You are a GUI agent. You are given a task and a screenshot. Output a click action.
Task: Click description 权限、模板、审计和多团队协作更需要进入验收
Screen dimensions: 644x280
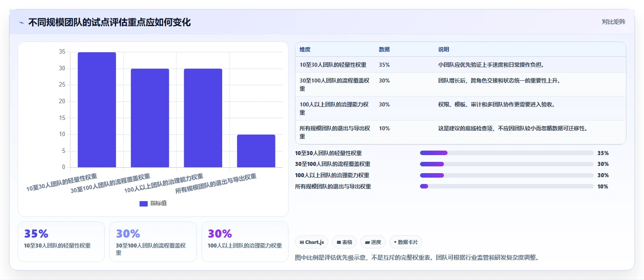point(496,104)
